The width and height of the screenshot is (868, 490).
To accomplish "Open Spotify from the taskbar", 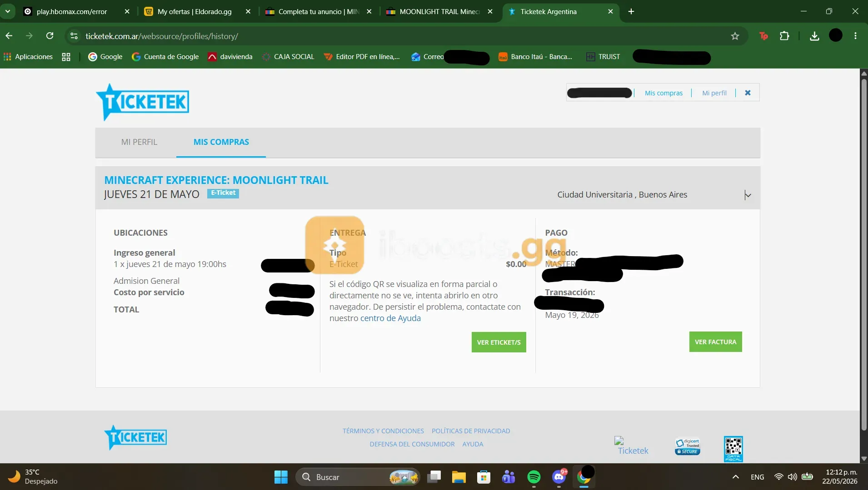I will [534, 477].
